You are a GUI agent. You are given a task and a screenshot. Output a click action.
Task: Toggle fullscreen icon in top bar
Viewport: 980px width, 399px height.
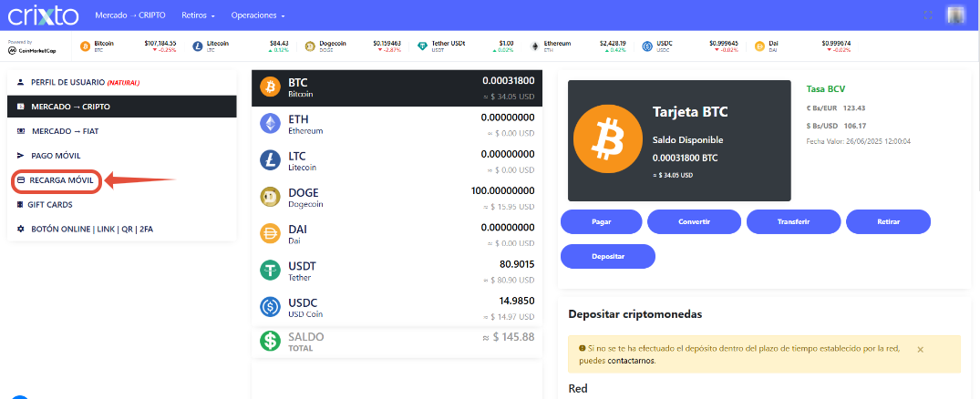928,15
